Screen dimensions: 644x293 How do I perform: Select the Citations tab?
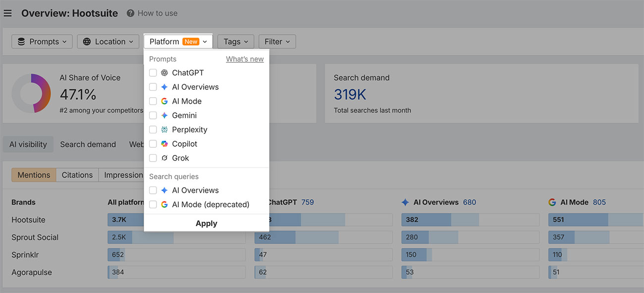(x=77, y=175)
